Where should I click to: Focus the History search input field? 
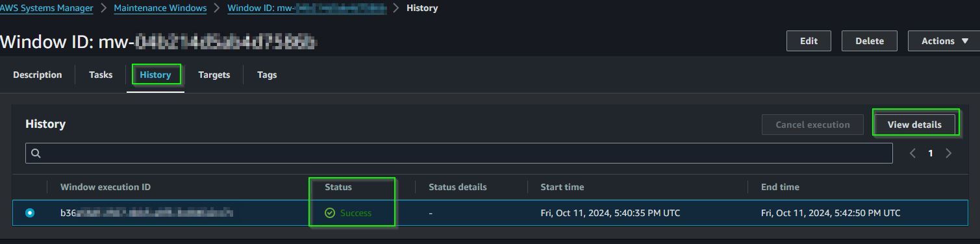[x=459, y=153]
